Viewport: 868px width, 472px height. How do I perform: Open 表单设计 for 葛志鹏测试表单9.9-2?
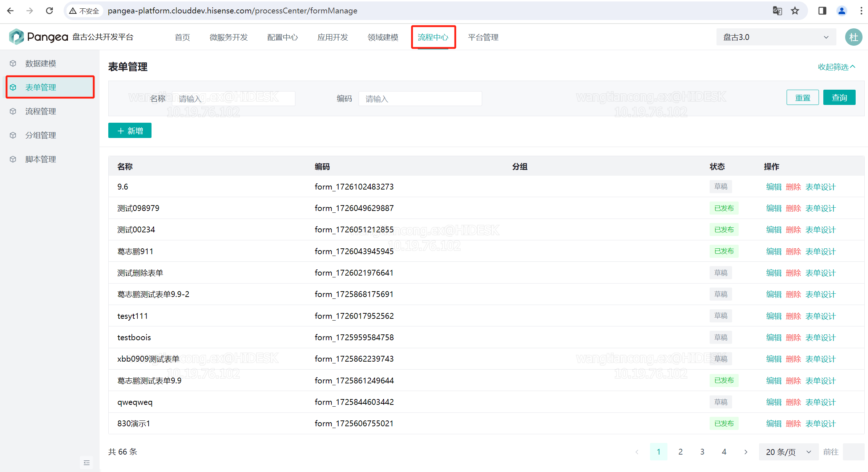(820, 294)
